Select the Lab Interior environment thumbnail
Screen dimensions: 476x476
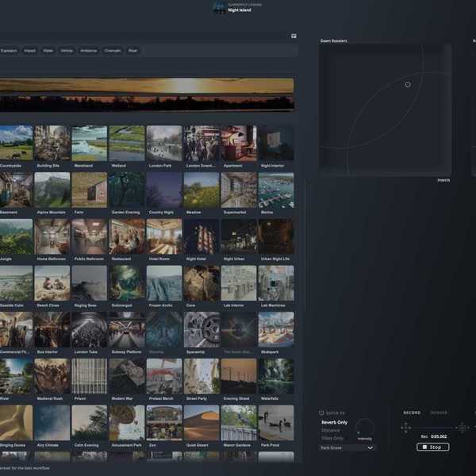point(239,283)
